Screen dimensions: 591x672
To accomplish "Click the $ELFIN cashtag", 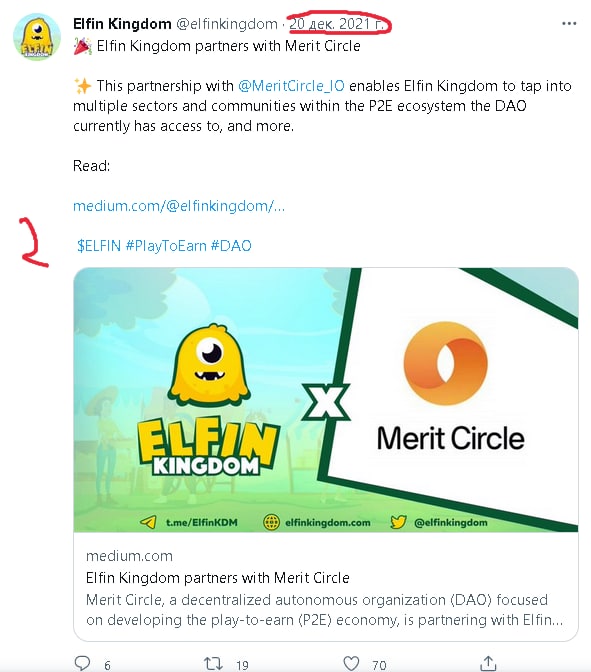I will [x=99, y=246].
